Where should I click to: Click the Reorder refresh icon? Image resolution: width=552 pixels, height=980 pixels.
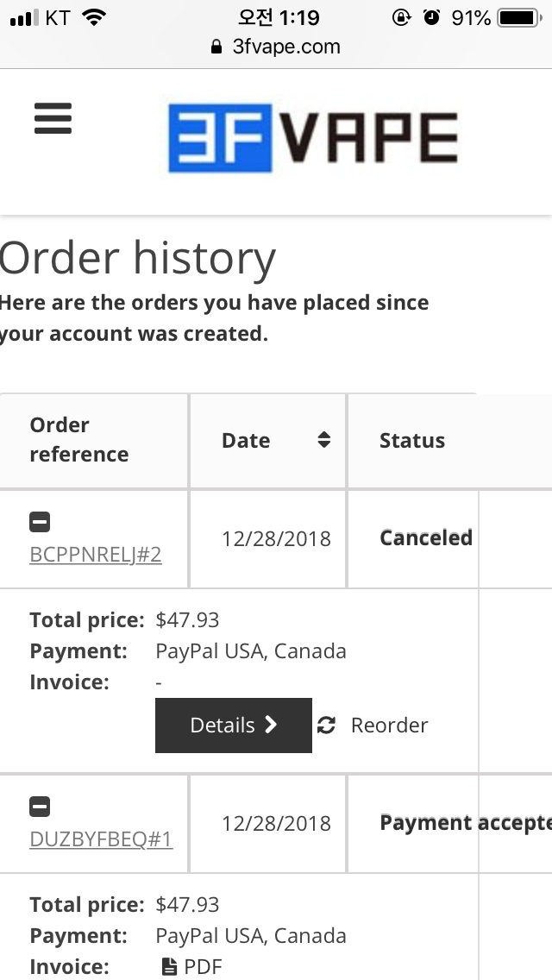pos(326,725)
